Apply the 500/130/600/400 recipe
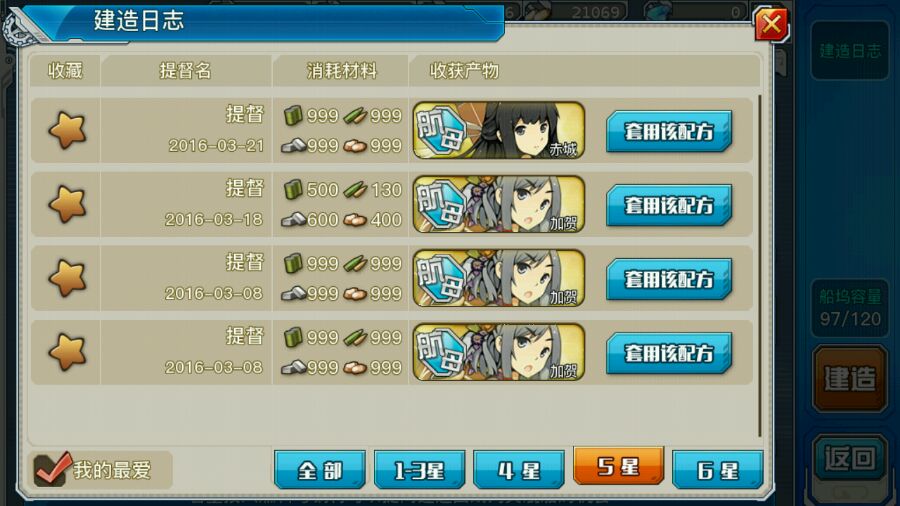The width and height of the screenshot is (900, 506). (x=669, y=205)
